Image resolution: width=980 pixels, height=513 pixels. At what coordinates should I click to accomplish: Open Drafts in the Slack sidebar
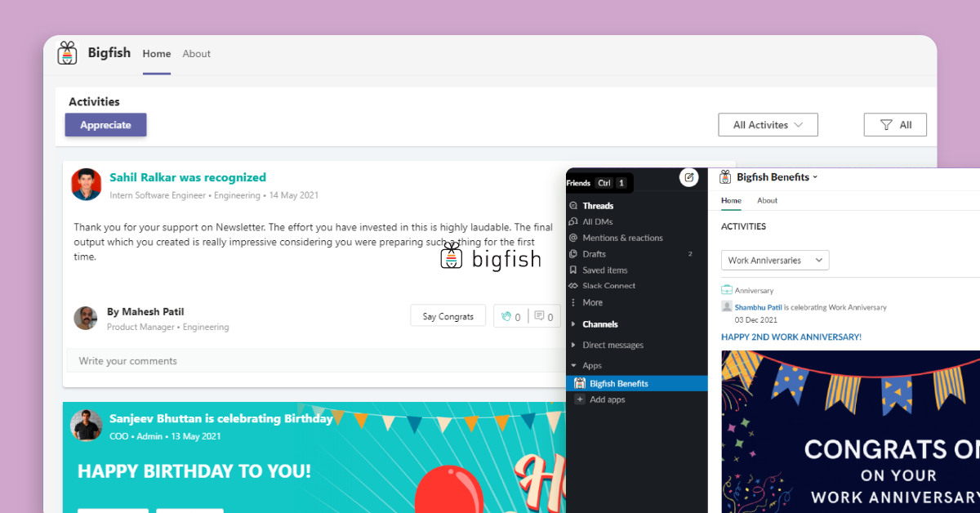coord(594,254)
